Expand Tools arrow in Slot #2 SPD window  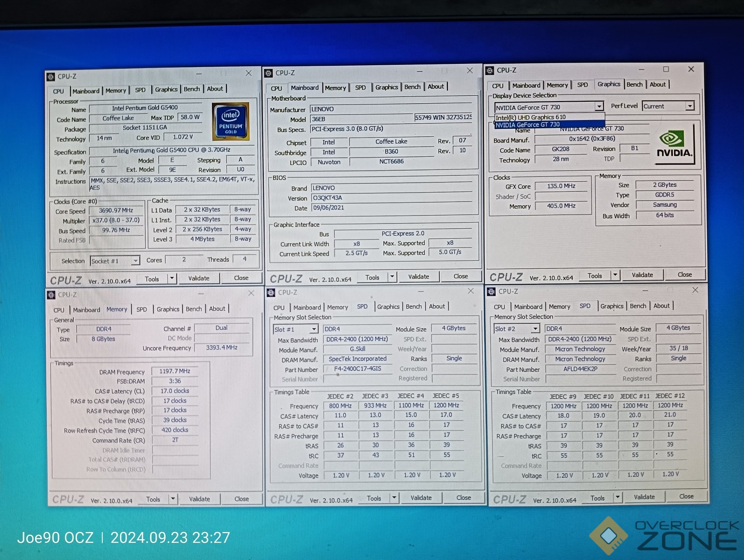[x=618, y=497]
